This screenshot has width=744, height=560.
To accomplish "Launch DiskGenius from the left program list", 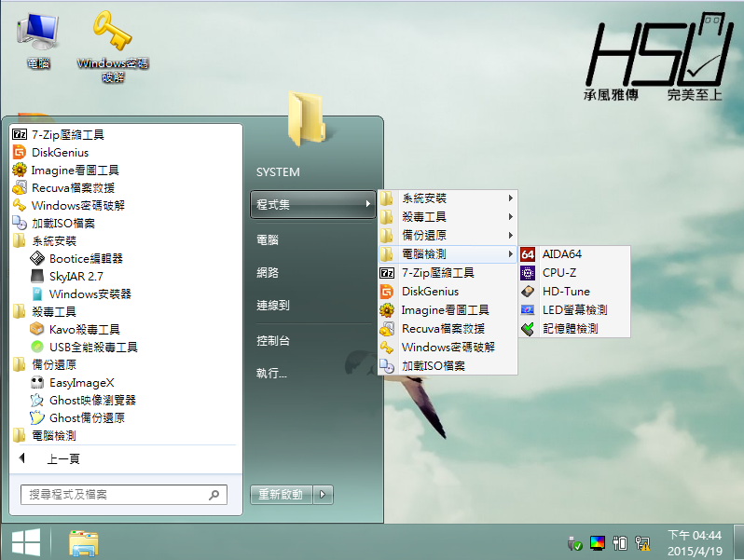I will coord(126,152).
